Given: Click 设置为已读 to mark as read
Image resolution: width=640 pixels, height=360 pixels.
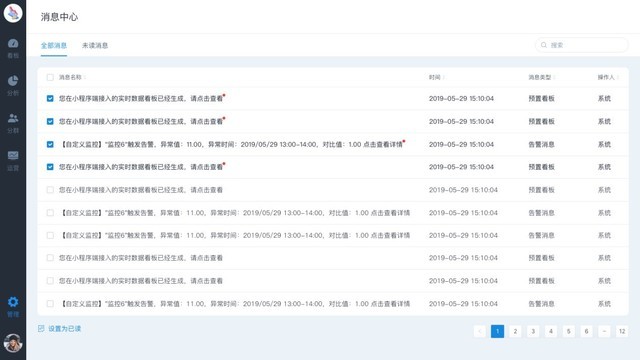Looking at the screenshot, I should 64,329.
